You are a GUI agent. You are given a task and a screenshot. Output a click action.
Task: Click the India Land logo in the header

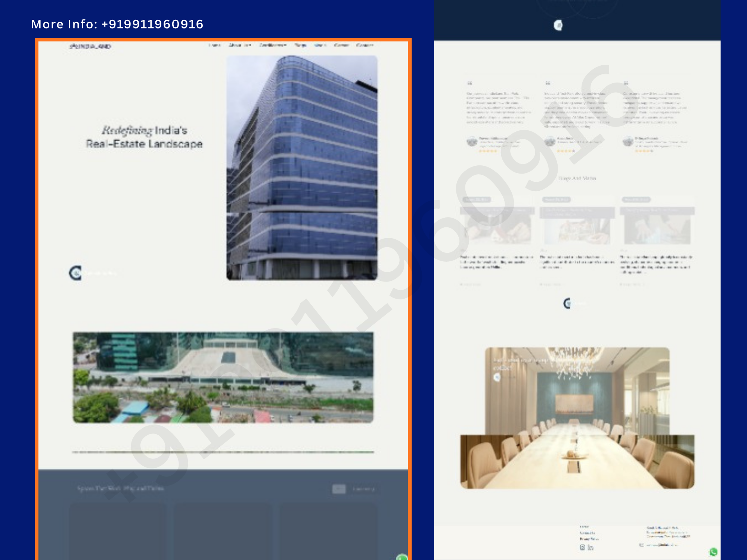[90, 46]
